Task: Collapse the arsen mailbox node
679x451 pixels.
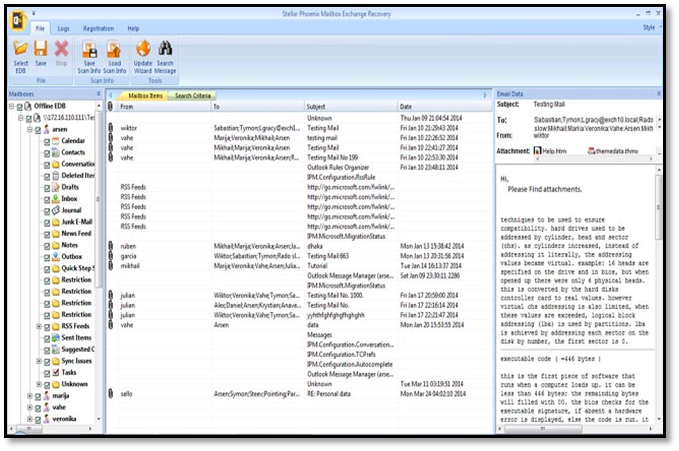Action: click(30, 129)
